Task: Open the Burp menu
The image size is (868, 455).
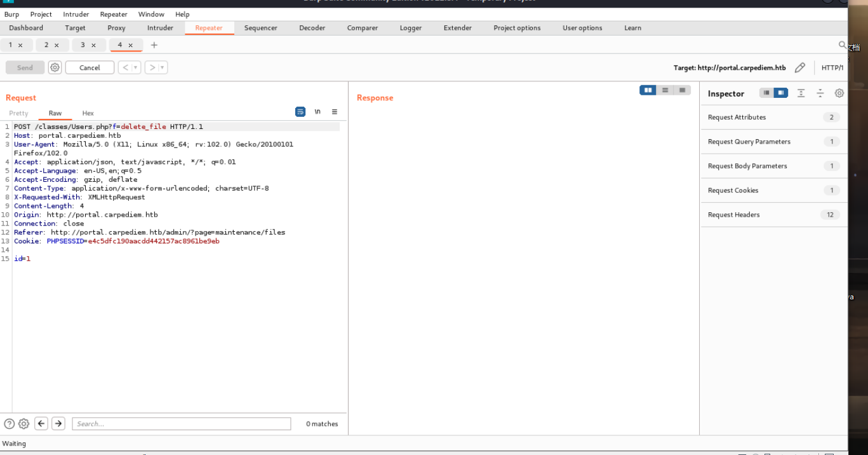Action: (x=11, y=14)
